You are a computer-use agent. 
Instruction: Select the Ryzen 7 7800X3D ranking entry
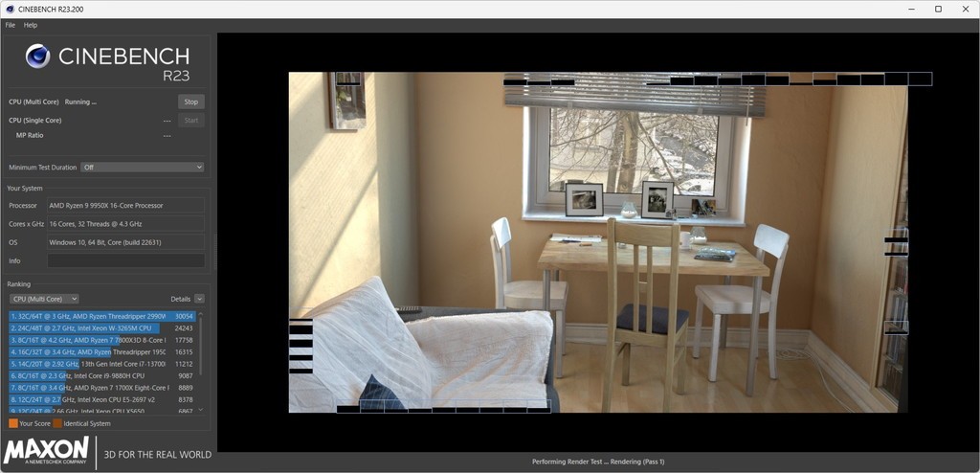click(x=101, y=340)
